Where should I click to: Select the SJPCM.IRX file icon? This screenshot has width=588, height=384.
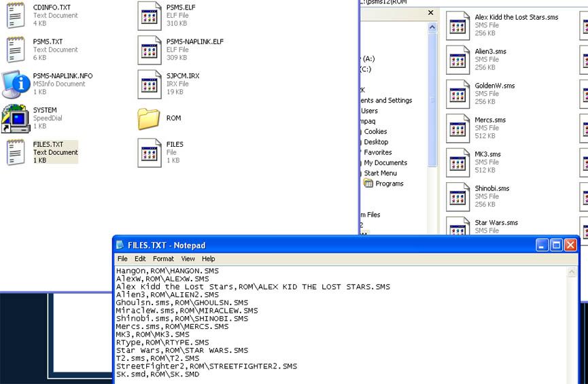click(150, 84)
